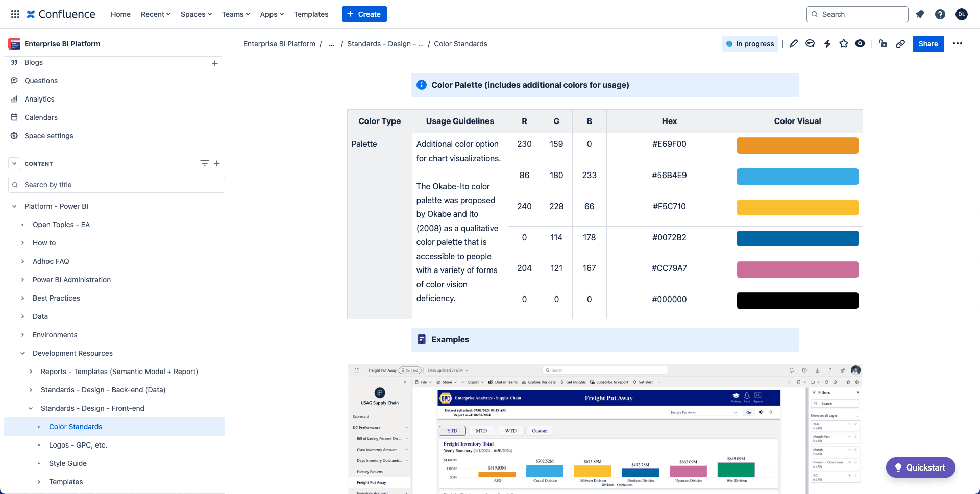
Task: Open the Spaces dropdown menu
Action: pos(196,14)
